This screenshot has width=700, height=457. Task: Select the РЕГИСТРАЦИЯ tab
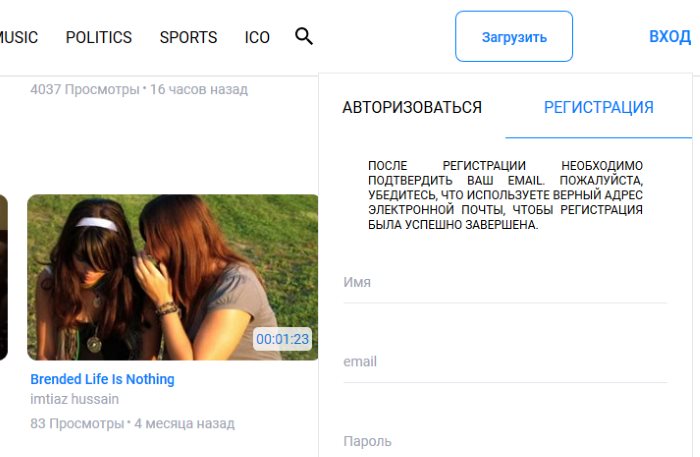[x=598, y=108]
